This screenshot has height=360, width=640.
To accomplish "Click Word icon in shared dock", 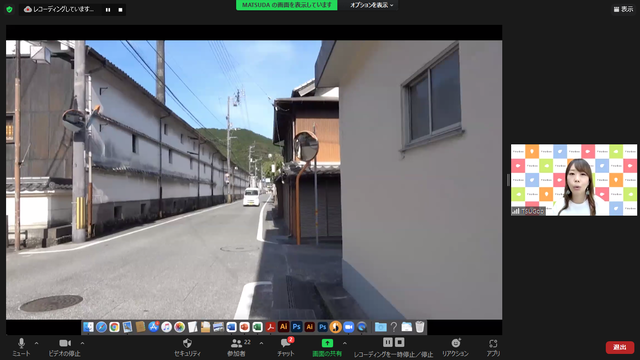I will [x=231, y=327].
